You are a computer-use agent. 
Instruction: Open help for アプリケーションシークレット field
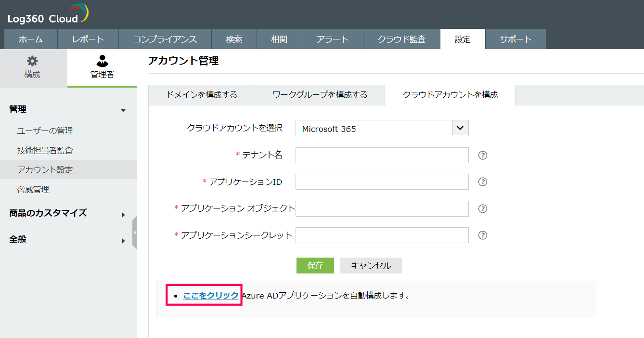[482, 235]
